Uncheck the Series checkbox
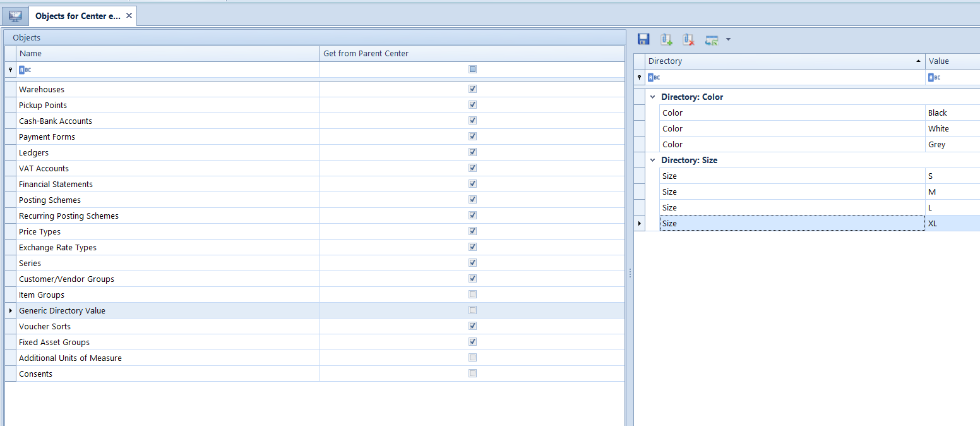The image size is (980, 426). click(472, 263)
